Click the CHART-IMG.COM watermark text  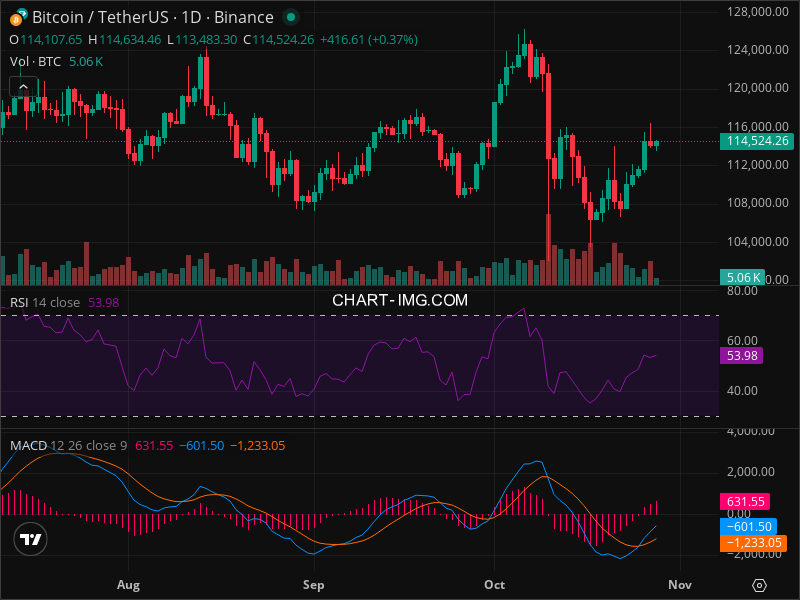(400, 300)
